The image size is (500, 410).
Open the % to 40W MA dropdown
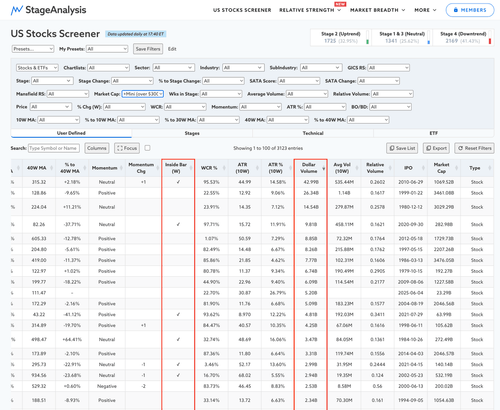pyautogui.click(x=368, y=120)
